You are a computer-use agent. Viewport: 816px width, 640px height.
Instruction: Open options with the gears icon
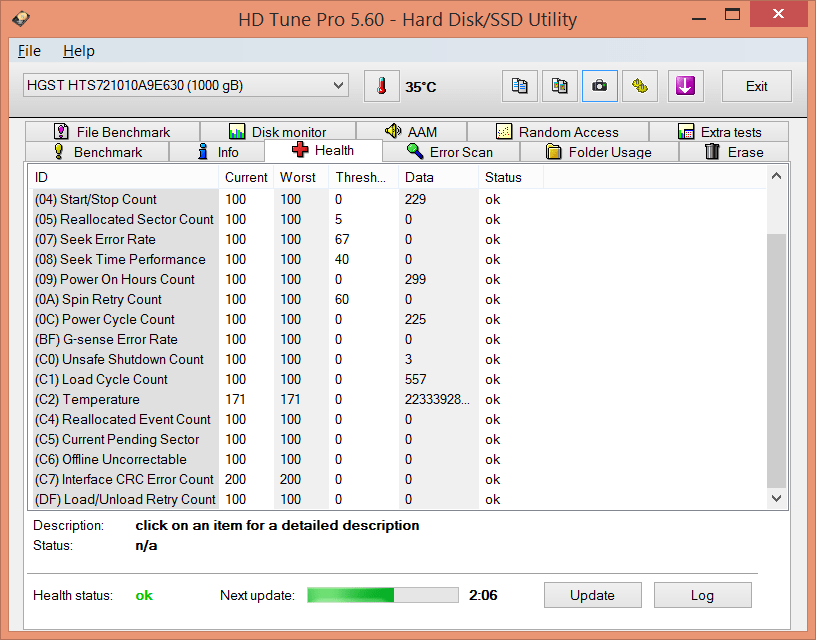pyautogui.click(x=640, y=86)
